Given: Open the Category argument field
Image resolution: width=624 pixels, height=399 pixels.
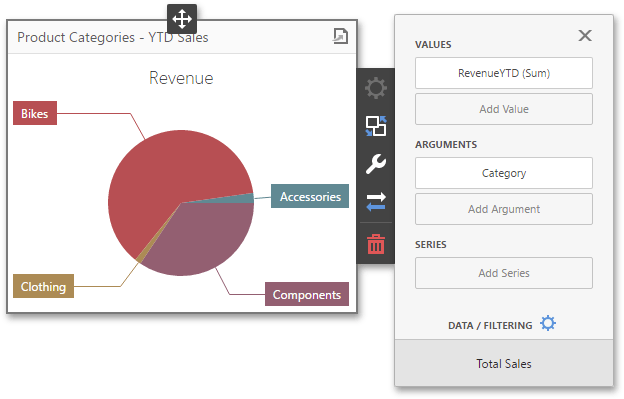Looking at the screenshot, I should (504, 173).
